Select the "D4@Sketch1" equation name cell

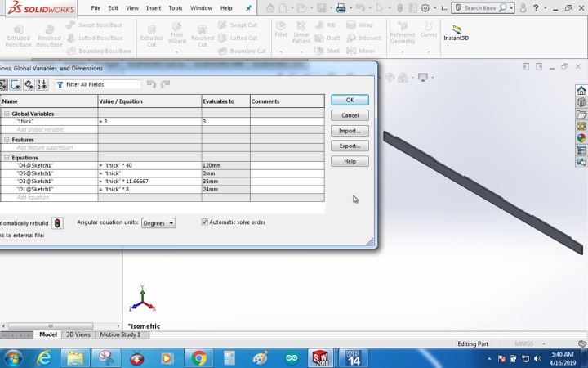[x=49, y=165]
